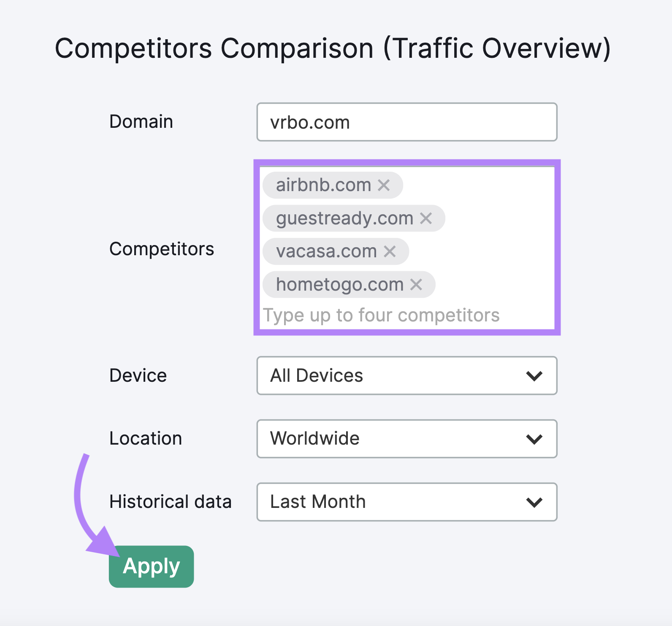672x626 pixels.
Task: Select the airbnb.com tag text
Action: pyautogui.click(x=323, y=185)
